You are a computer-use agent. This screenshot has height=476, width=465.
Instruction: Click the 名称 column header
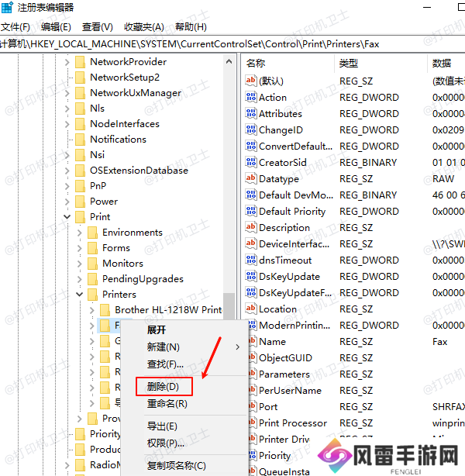point(256,63)
